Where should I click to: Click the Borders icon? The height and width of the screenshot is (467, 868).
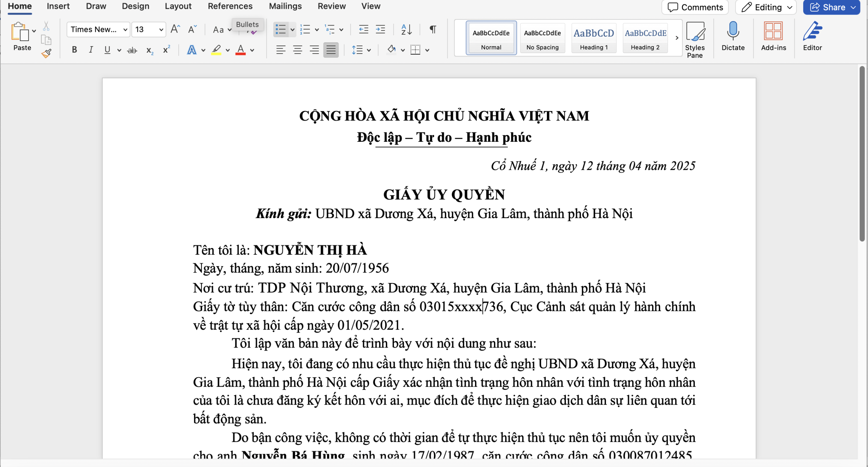[x=415, y=50]
